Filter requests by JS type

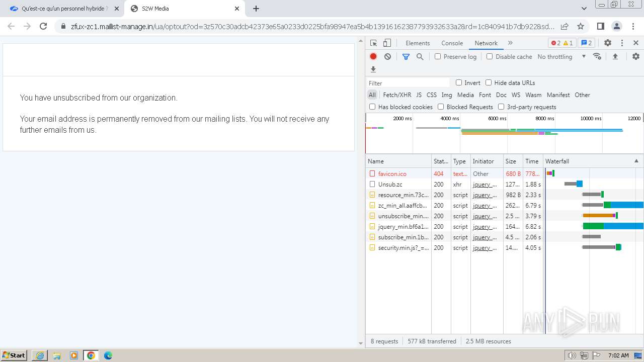coord(419,95)
